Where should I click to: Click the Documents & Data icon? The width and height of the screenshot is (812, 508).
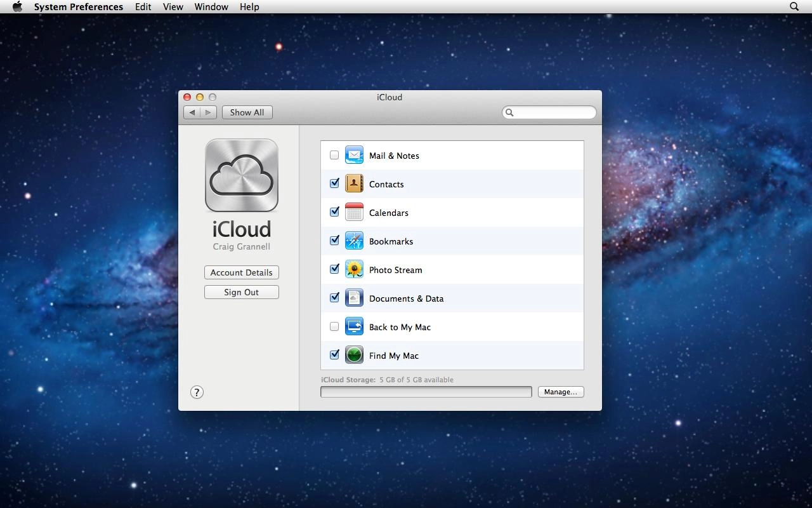354,298
